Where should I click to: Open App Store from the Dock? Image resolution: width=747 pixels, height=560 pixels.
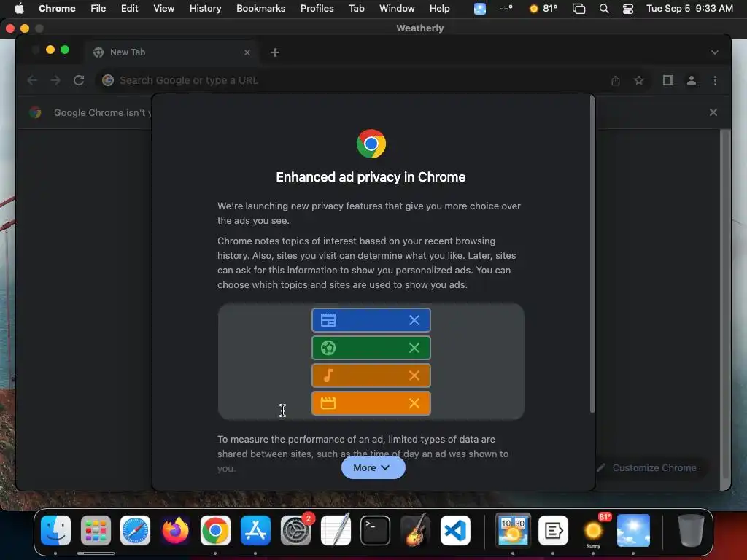[255, 531]
